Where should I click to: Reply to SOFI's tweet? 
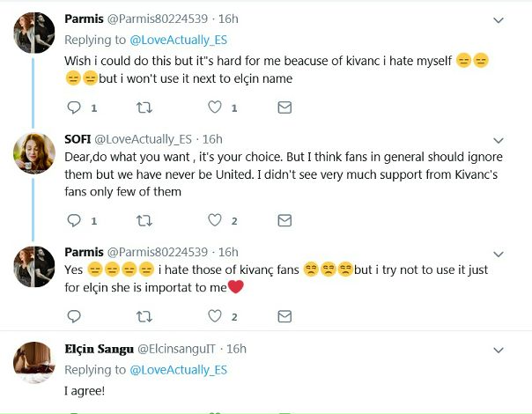click(x=75, y=220)
